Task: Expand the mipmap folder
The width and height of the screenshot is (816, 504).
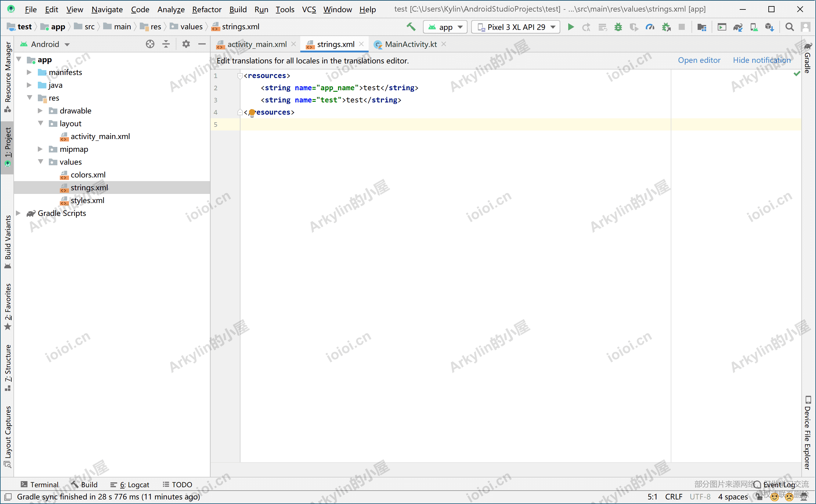Action: [x=40, y=149]
